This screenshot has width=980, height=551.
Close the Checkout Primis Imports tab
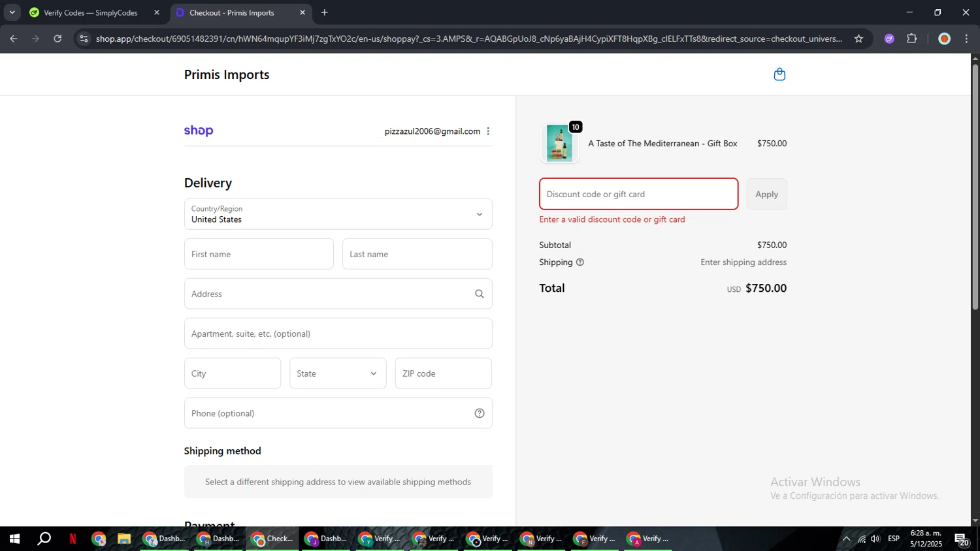pyautogui.click(x=302, y=12)
